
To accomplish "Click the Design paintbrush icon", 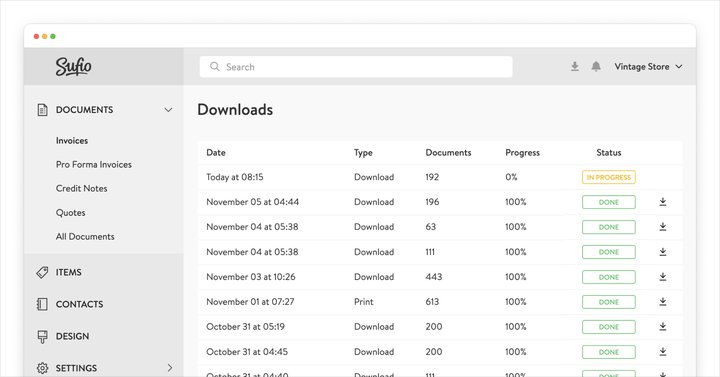I will point(42,337).
